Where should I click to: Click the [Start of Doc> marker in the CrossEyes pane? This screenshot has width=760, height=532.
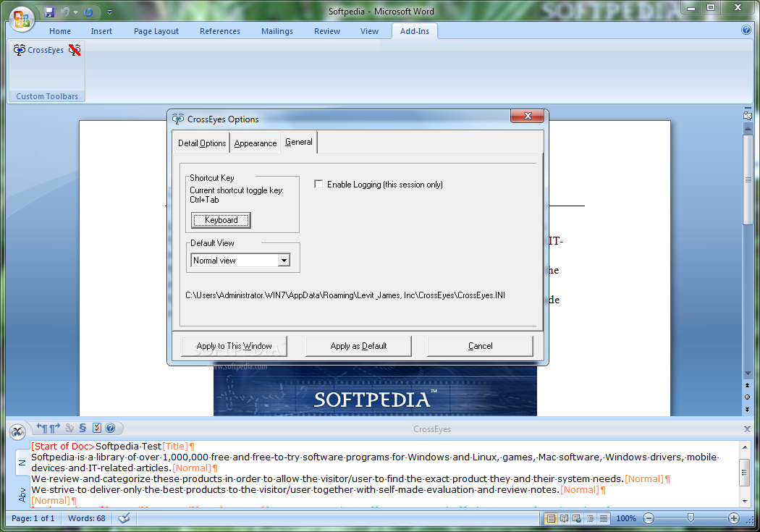coord(63,447)
